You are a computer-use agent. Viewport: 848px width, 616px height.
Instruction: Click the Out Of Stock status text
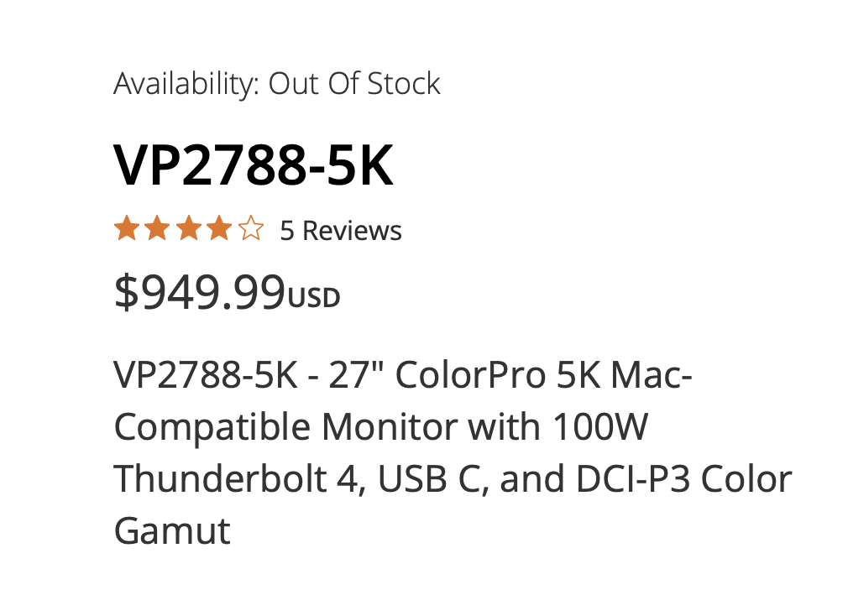tap(354, 84)
